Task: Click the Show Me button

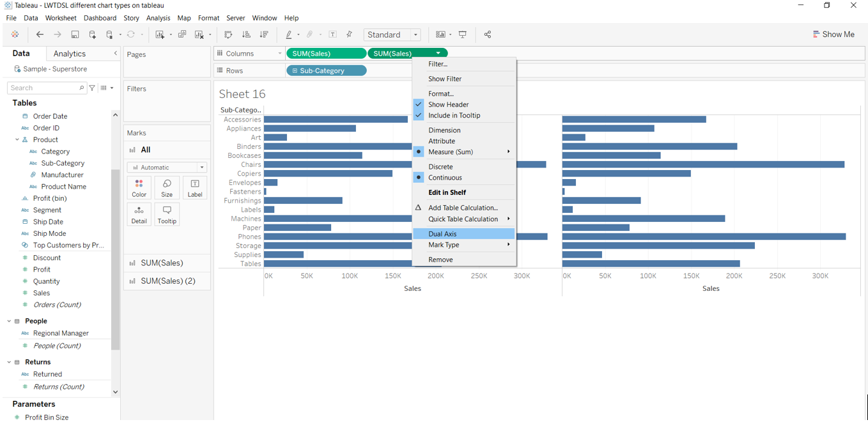Action: (x=833, y=35)
